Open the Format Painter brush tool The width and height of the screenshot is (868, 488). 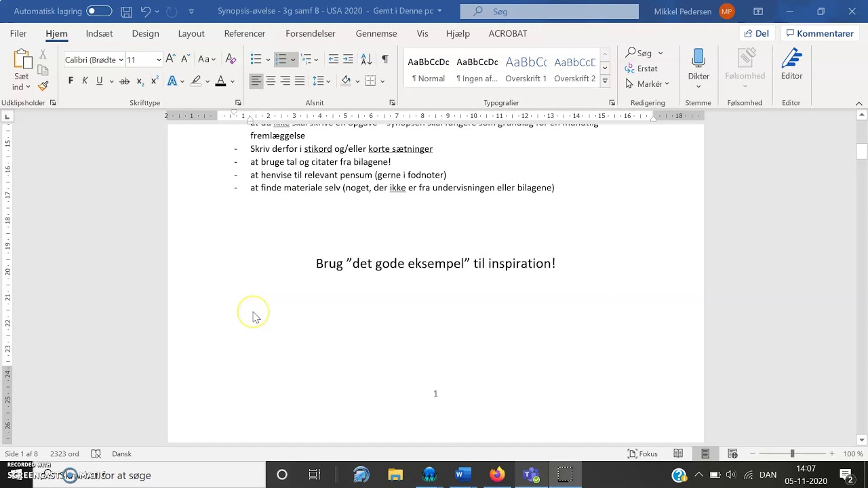tap(43, 86)
